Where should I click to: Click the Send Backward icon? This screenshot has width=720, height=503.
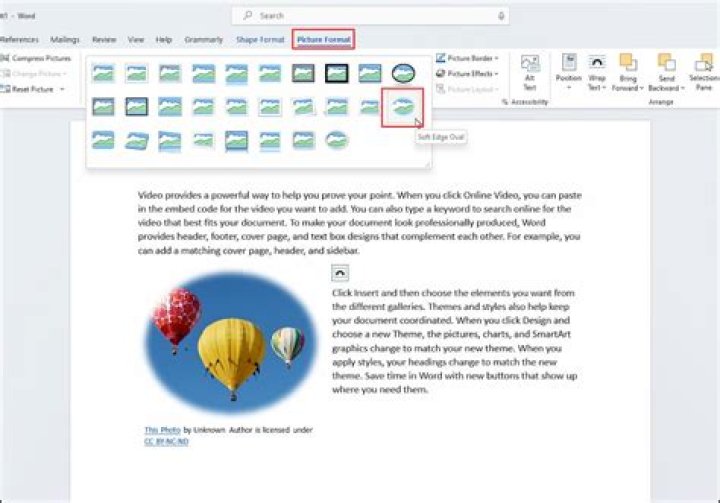666,62
